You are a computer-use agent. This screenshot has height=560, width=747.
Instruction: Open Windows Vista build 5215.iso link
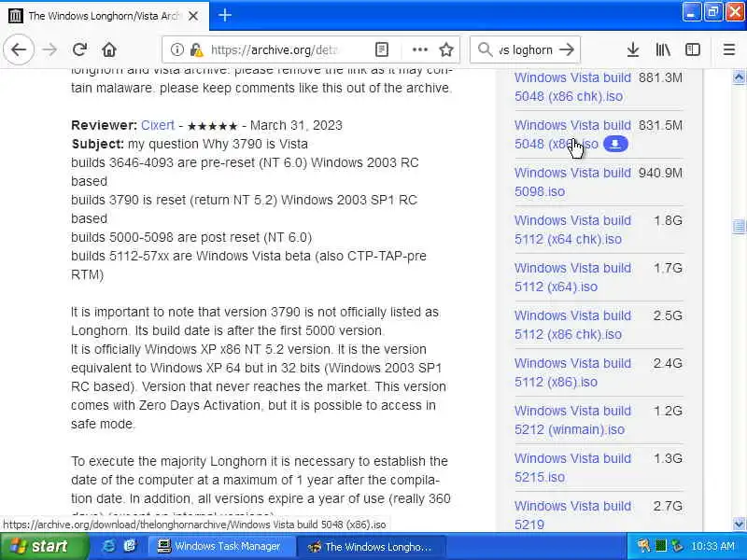(x=572, y=468)
